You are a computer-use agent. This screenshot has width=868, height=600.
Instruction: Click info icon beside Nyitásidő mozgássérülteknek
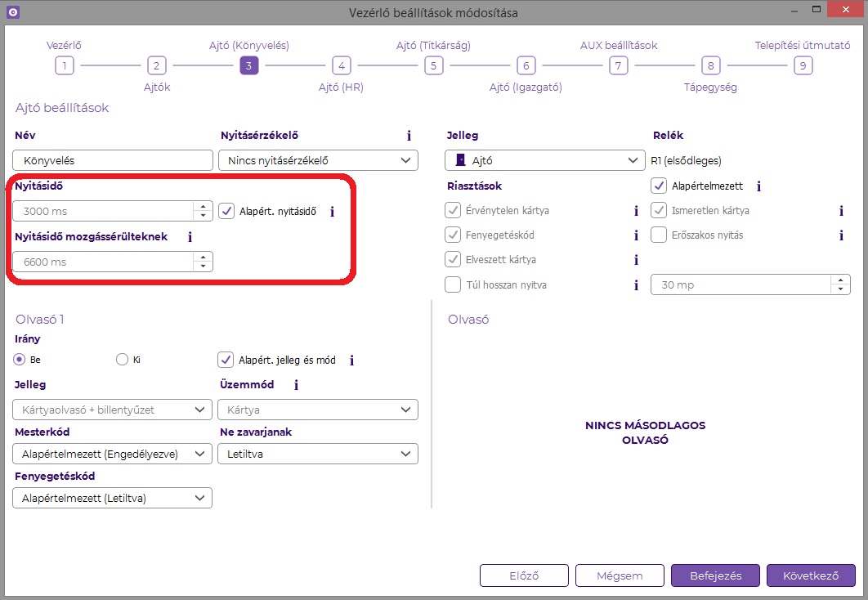click(190, 237)
